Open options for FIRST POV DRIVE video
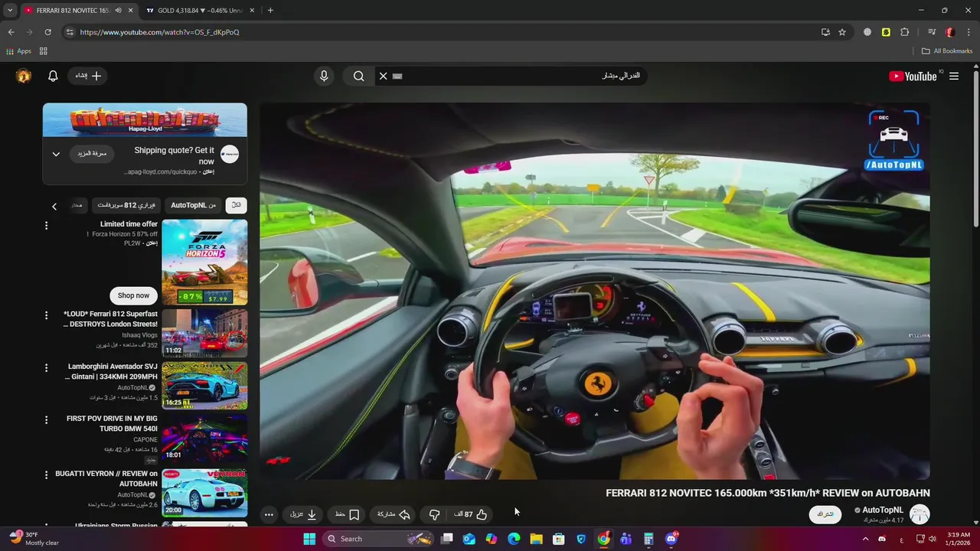Image resolution: width=980 pixels, height=551 pixels. [x=46, y=420]
